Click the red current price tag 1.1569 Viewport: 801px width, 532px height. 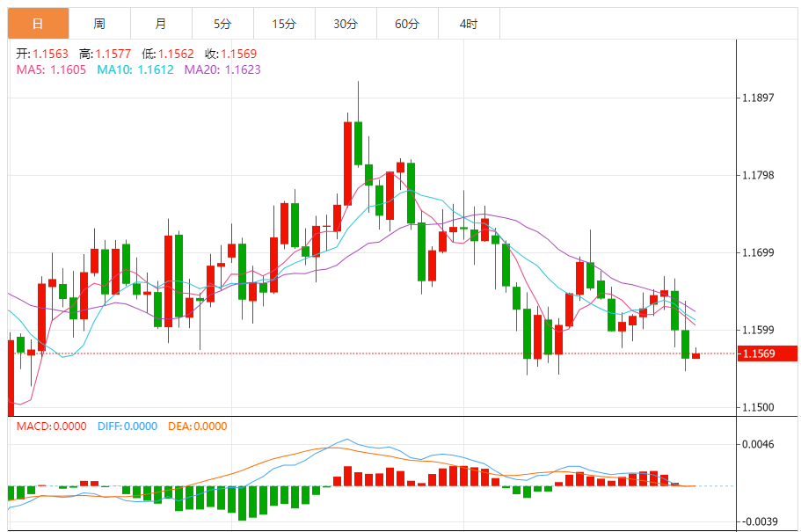point(768,353)
